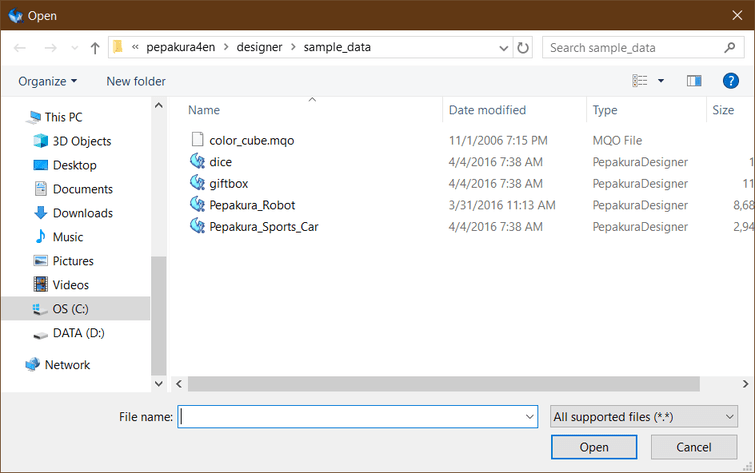Sort files by the Name column header
The height and width of the screenshot is (473, 755).
coord(204,110)
